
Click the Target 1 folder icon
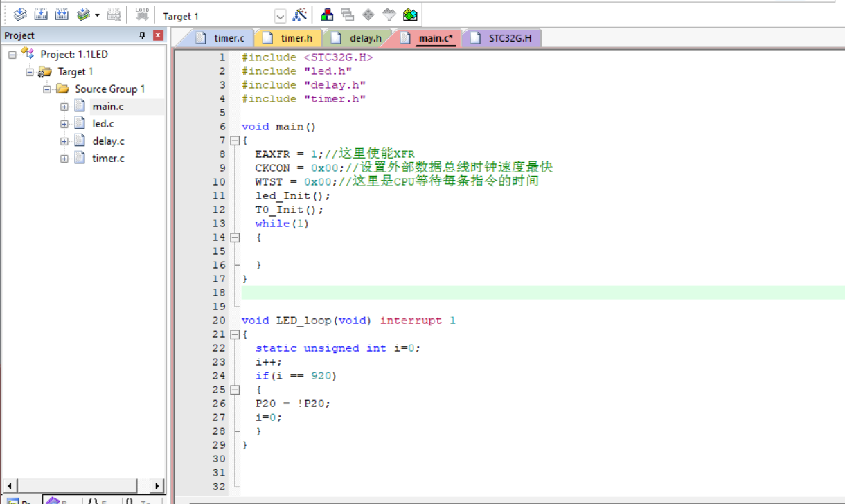45,71
